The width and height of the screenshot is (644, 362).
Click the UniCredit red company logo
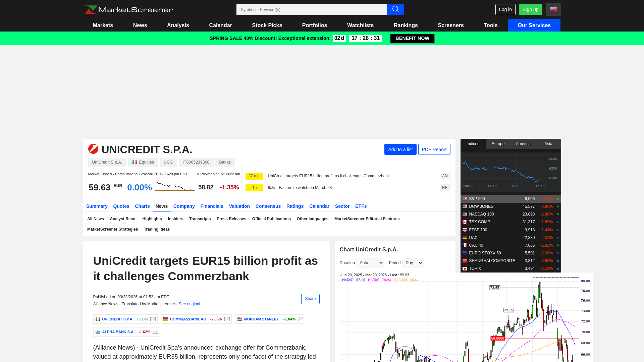tap(93, 149)
